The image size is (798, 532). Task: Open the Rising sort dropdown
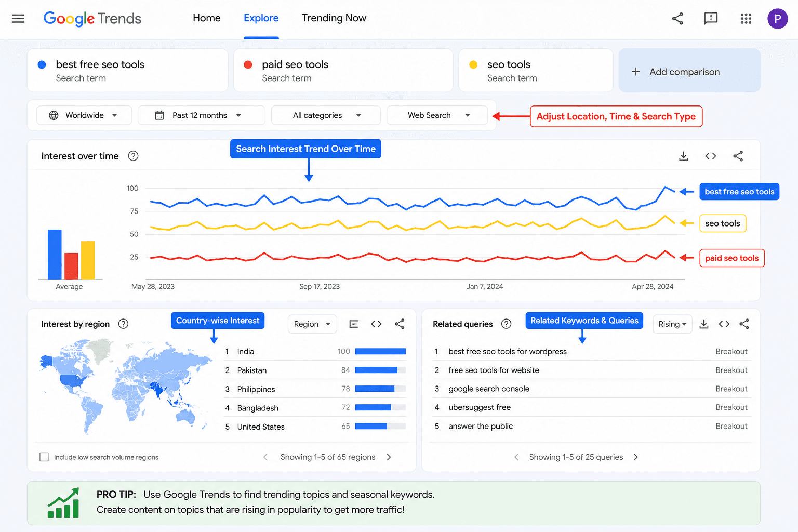[672, 324]
